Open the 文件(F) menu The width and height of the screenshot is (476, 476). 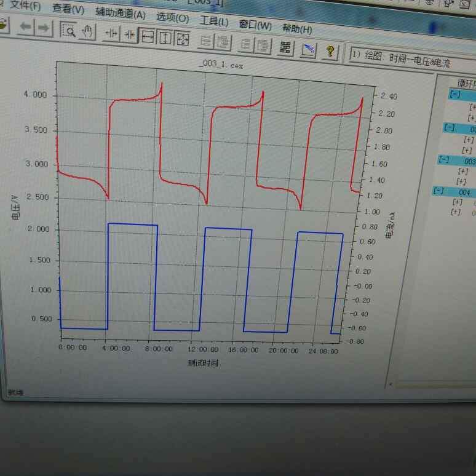25,6
